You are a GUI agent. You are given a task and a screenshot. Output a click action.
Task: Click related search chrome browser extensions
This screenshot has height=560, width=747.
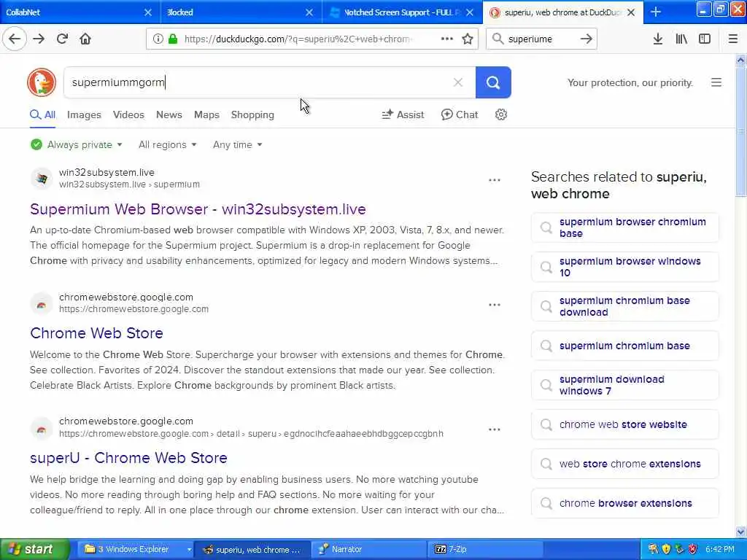625,503
